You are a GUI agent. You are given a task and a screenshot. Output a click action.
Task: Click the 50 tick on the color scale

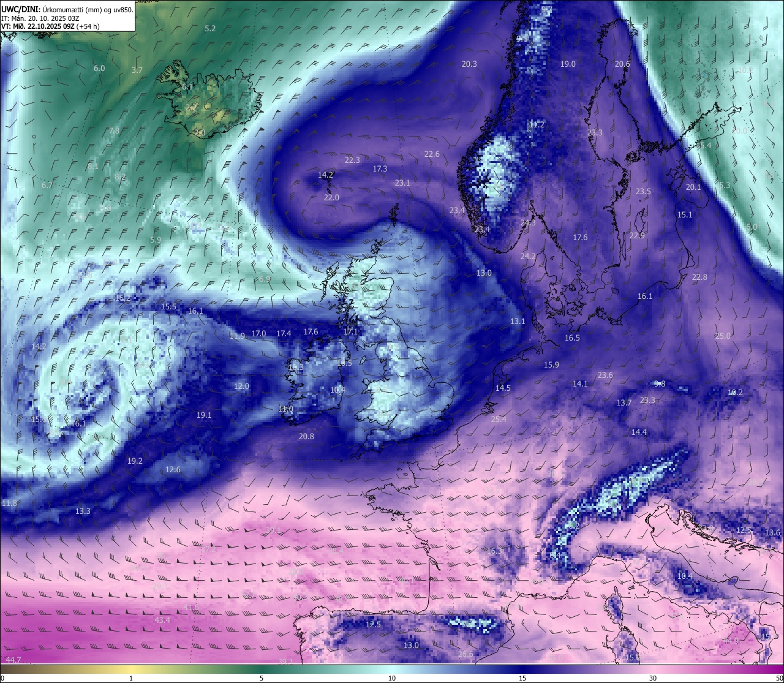pos(779,678)
